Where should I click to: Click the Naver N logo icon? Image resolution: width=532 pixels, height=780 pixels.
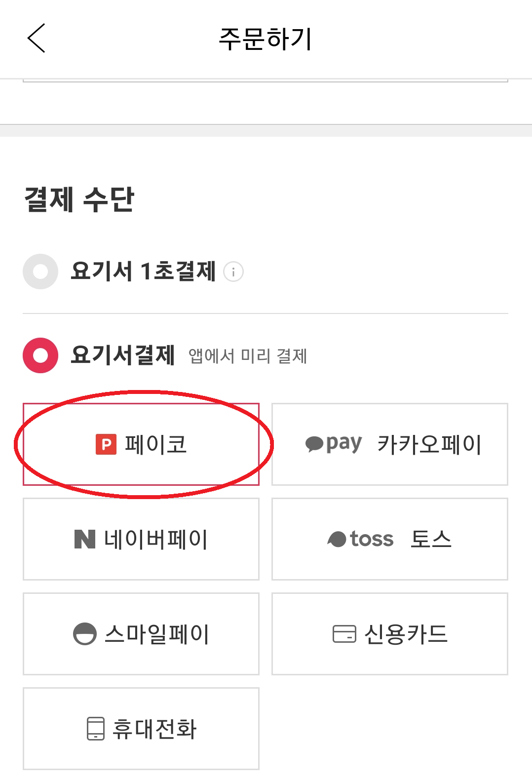tap(85, 539)
